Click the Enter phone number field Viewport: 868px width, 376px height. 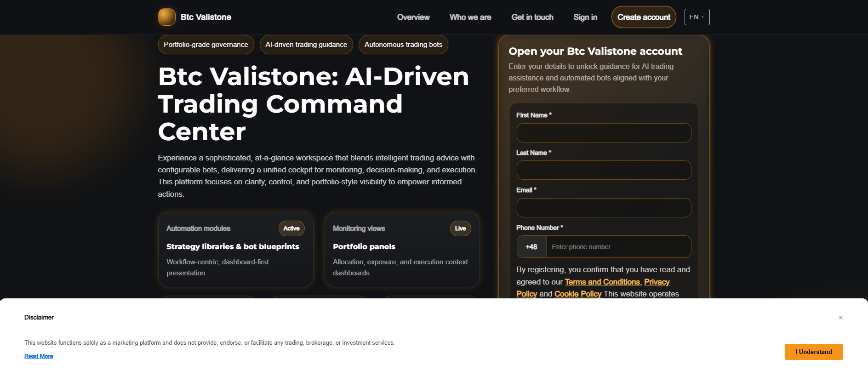(x=618, y=247)
